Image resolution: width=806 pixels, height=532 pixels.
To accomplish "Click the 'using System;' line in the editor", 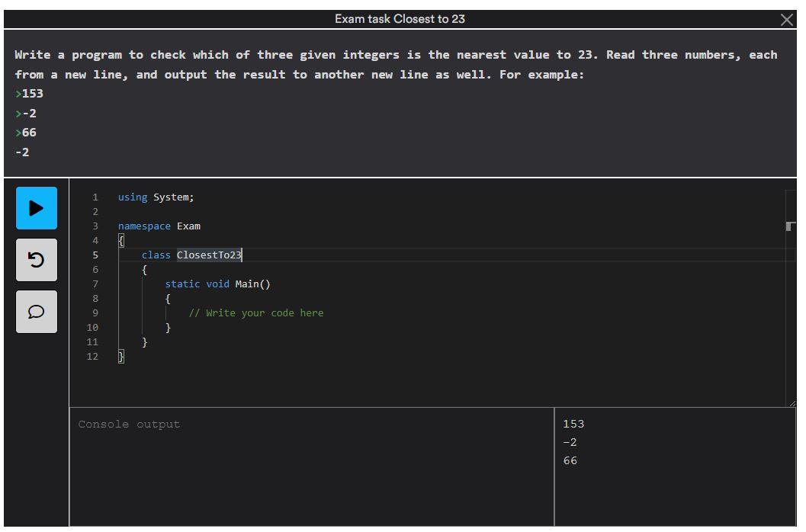I will 156,197.
